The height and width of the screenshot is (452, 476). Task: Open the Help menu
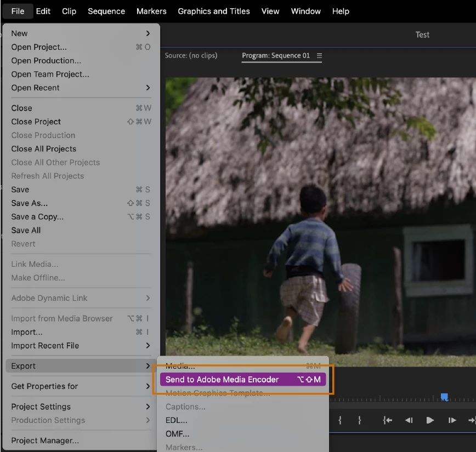click(341, 11)
